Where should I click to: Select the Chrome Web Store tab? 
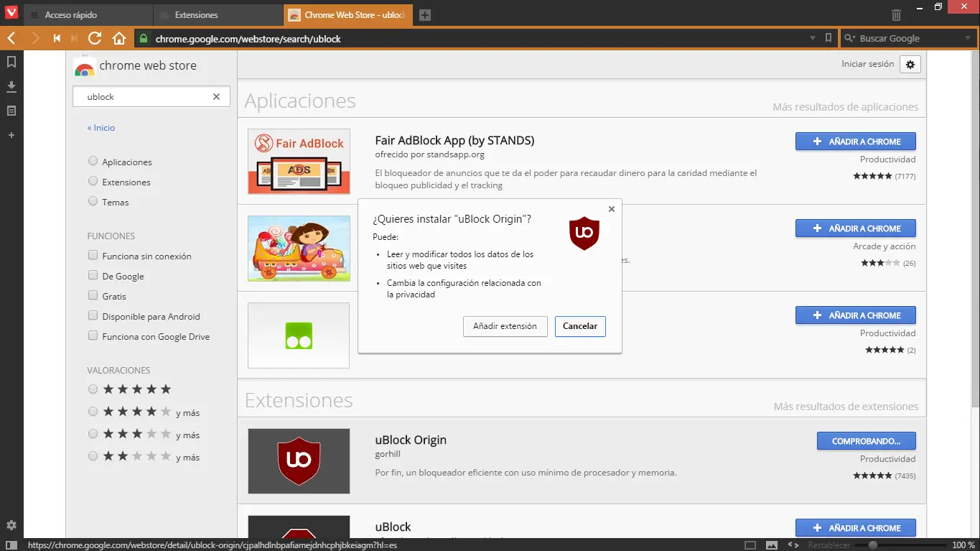(348, 14)
